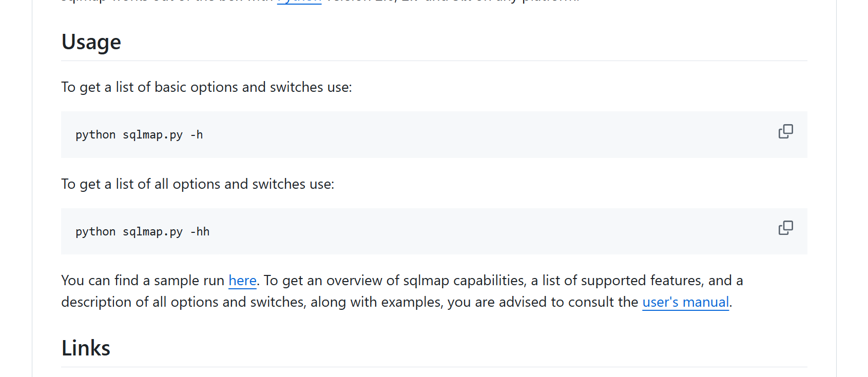
Task: Click the Python hyperlink at the top
Action: 299,2
